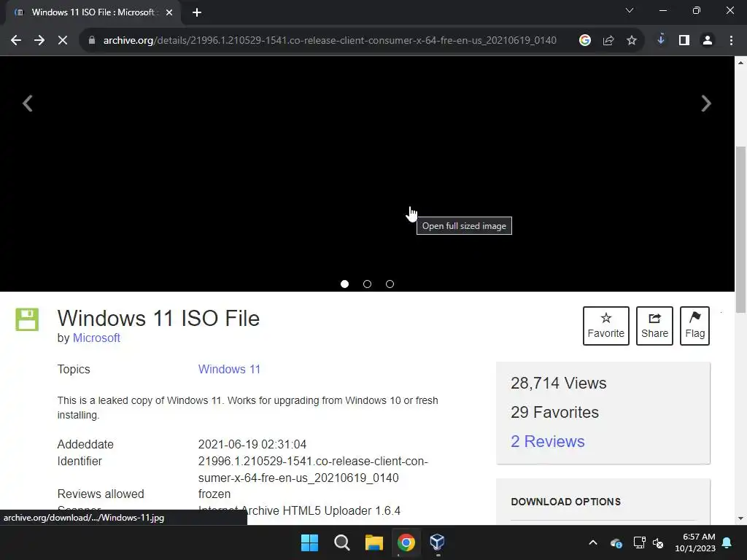Open the Chrome downloads icon
This screenshot has width=747, height=560.
(661, 41)
